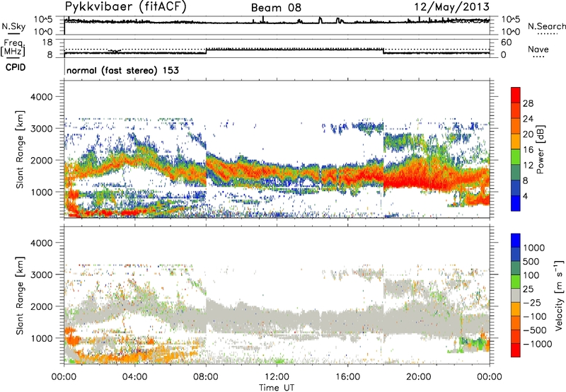Click the "28" power colorbar value

(528, 103)
